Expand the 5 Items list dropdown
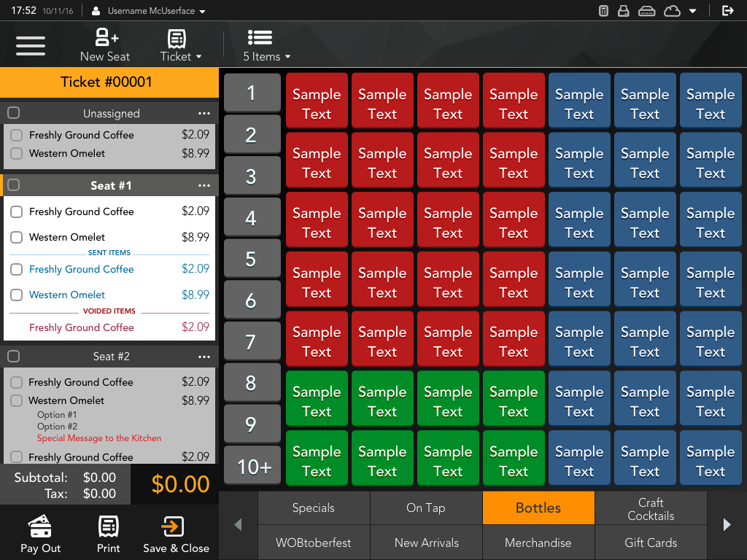 point(266,45)
